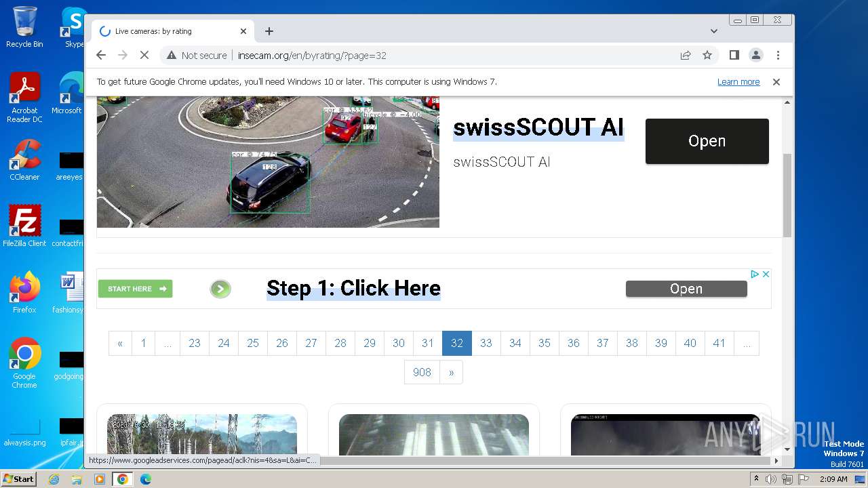
Task: Dismiss the Chrome update notification bar
Action: (x=776, y=81)
